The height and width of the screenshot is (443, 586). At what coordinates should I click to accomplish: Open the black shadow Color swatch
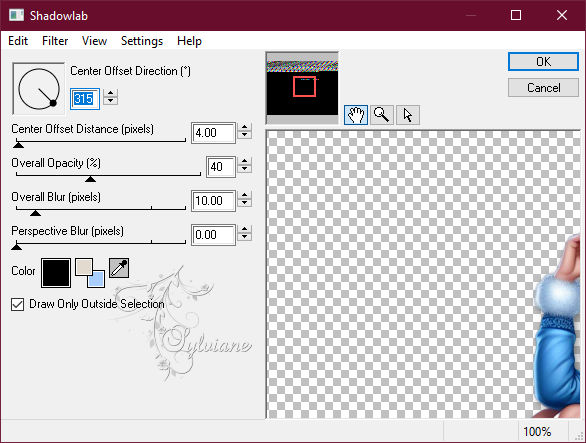pyautogui.click(x=56, y=273)
